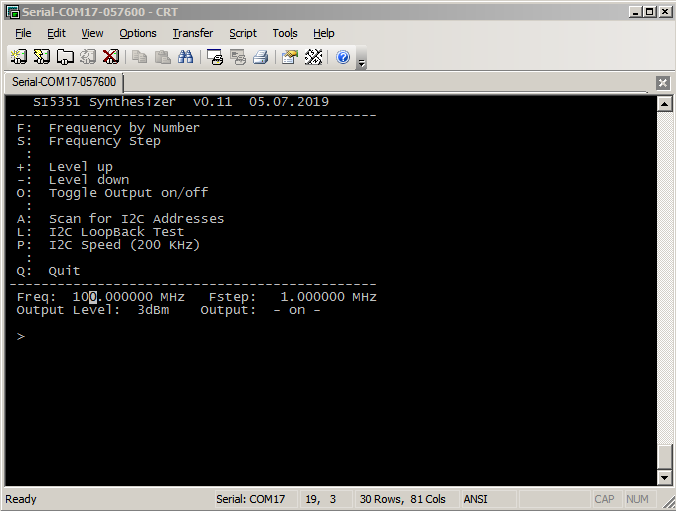Image resolution: width=676 pixels, height=511 pixels.
Task: Maximize the CRT window
Action: tap(650, 12)
